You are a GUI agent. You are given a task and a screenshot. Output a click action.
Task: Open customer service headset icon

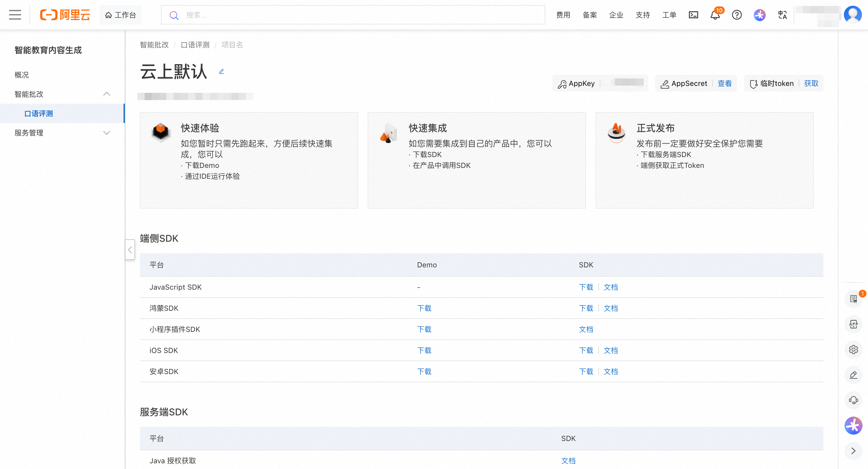[853, 400]
